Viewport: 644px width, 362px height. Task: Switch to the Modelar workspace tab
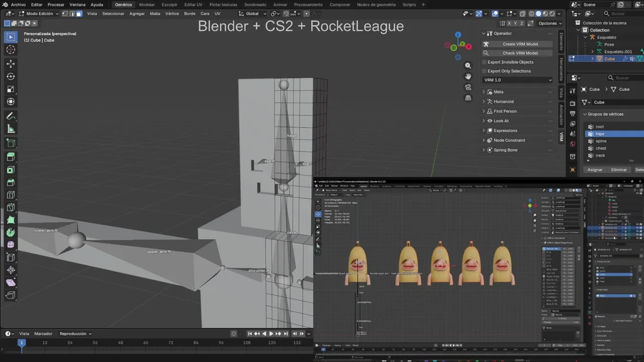point(147,5)
